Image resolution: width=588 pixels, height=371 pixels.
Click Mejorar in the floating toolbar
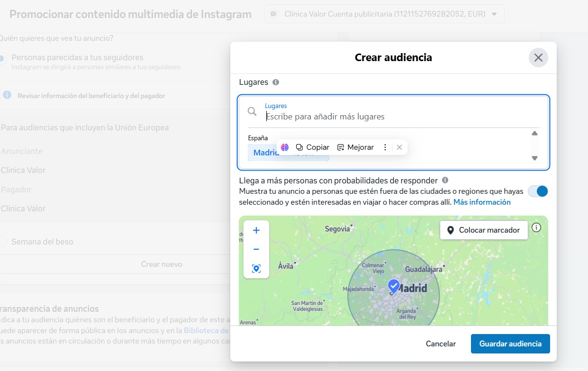pos(355,147)
